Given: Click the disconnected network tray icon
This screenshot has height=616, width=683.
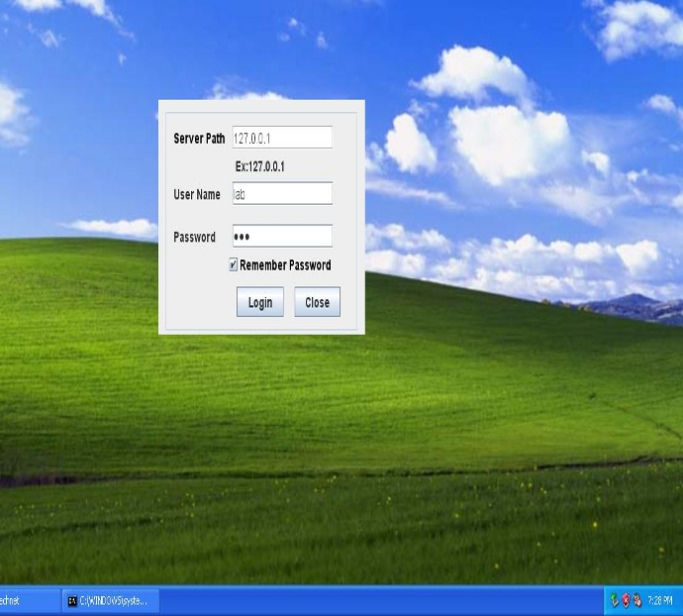Looking at the screenshot, I should click(x=636, y=601).
